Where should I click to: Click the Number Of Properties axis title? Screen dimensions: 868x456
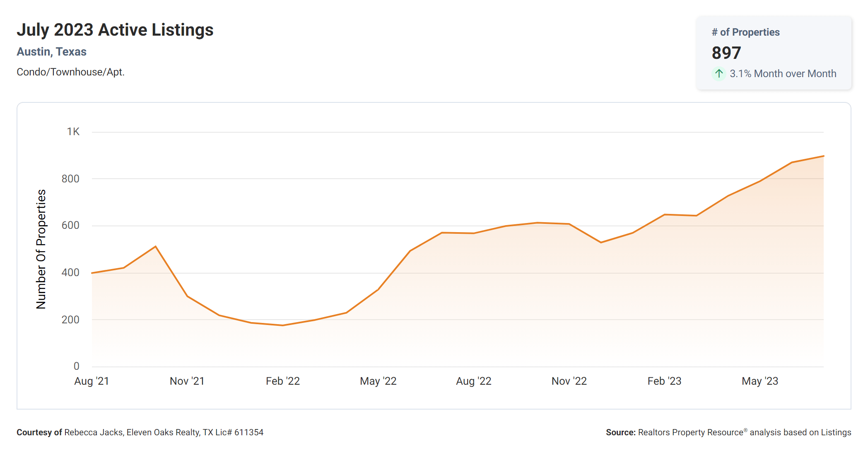[x=41, y=249]
